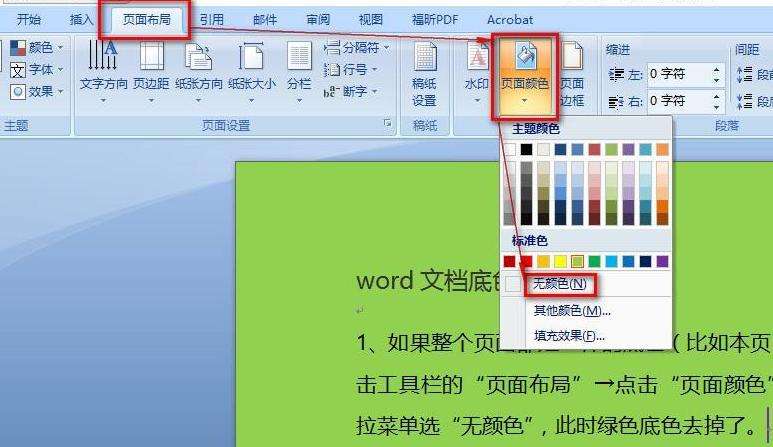Viewport: 773px width, 447px height.
Task: Click the 分栏 (columns) icon
Action: point(299,58)
